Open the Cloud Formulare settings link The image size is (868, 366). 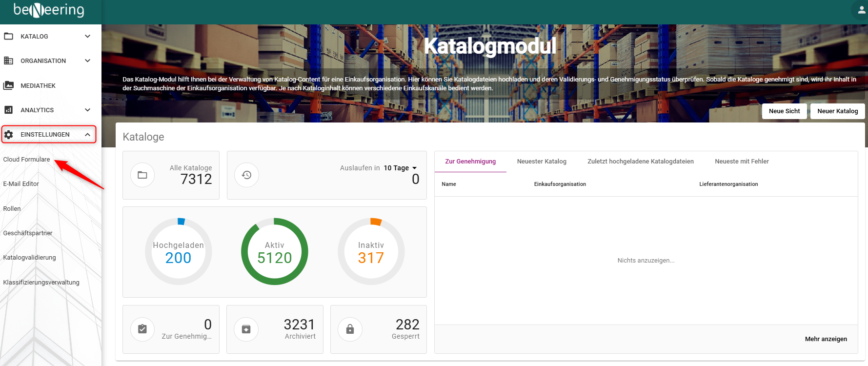(26, 160)
